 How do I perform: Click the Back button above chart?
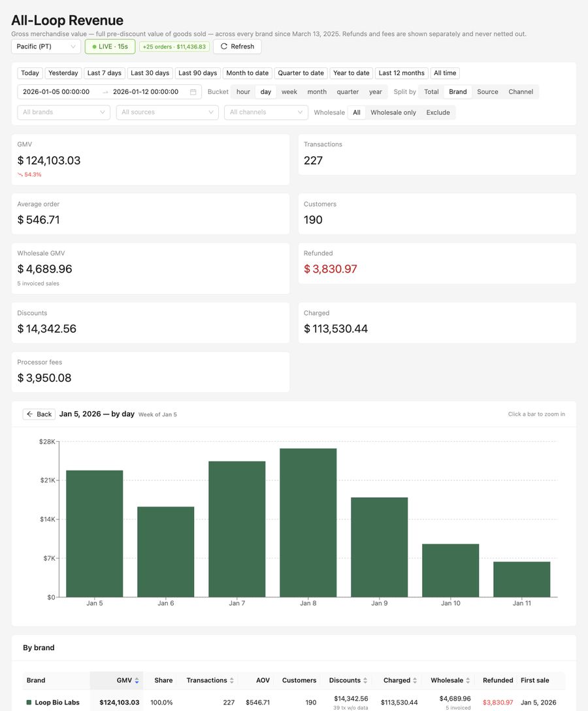click(39, 414)
